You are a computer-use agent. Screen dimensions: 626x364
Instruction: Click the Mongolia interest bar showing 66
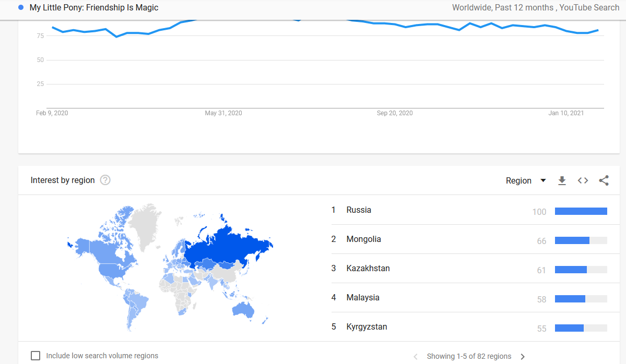coord(572,240)
